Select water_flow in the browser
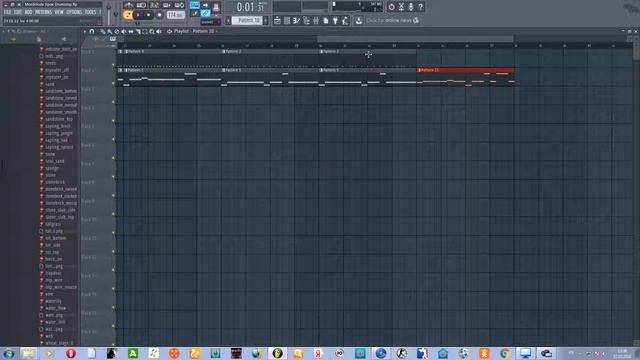This screenshot has height=360, width=640. point(56,308)
